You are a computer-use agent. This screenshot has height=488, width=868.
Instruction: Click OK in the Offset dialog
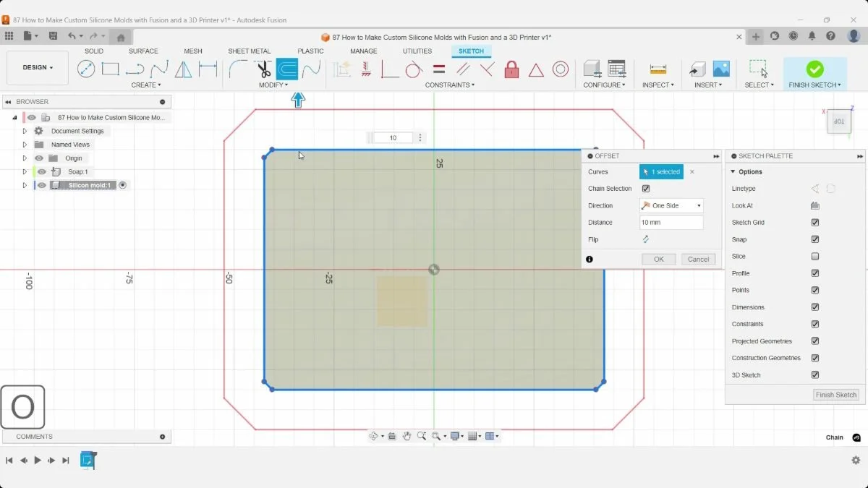tap(659, 259)
